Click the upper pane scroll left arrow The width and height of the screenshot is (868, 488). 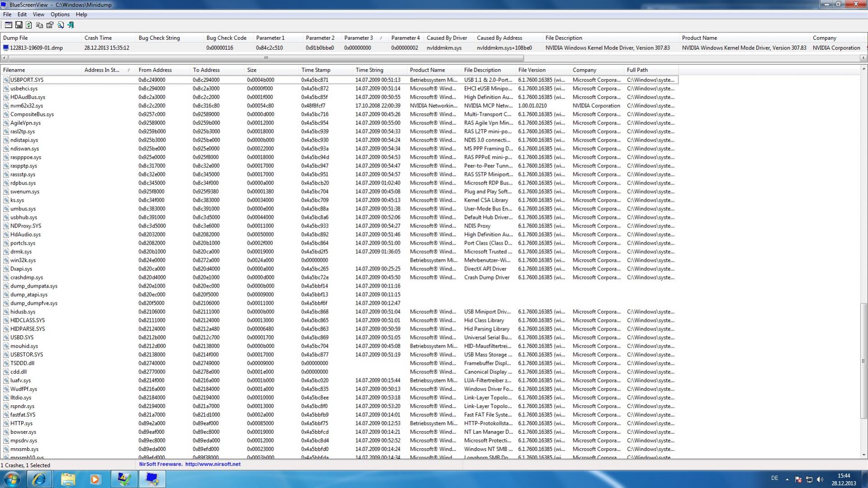tap(4, 58)
